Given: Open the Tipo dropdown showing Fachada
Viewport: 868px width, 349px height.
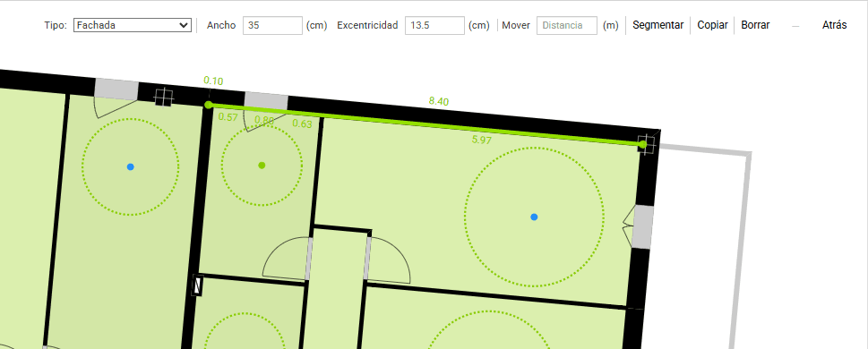Looking at the screenshot, I should pyautogui.click(x=133, y=25).
